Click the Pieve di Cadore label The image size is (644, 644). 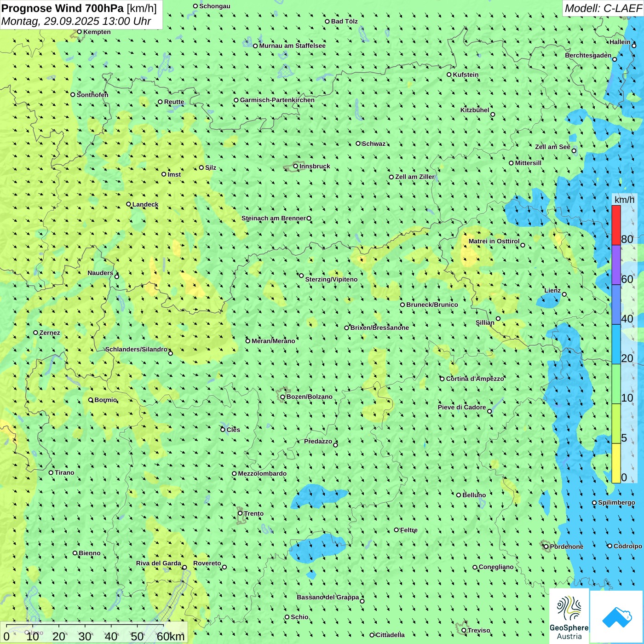tap(462, 407)
